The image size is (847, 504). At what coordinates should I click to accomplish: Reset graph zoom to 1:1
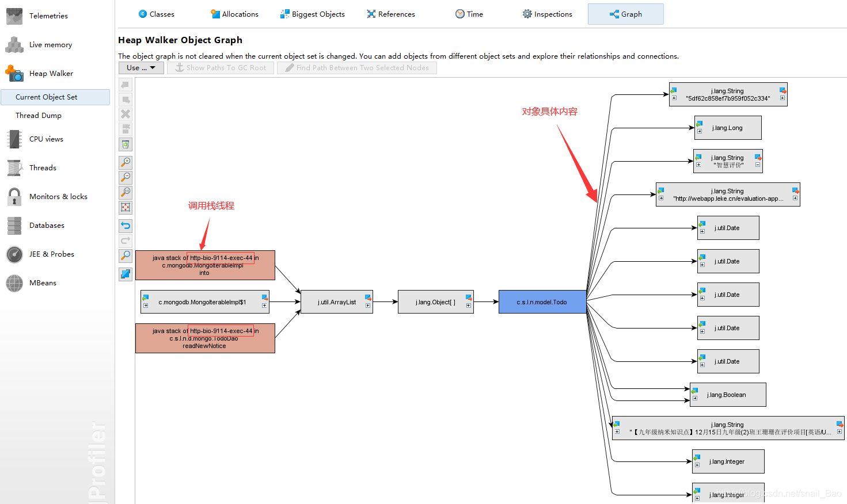pyautogui.click(x=126, y=192)
